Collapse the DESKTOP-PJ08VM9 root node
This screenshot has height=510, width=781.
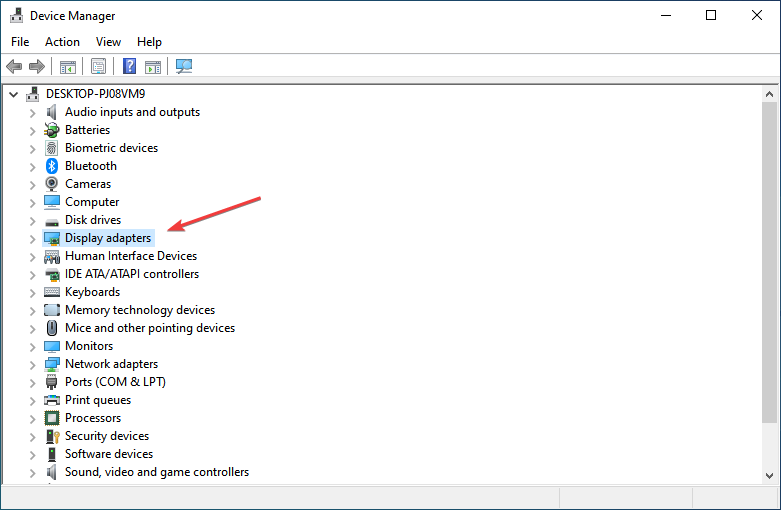(13, 94)
